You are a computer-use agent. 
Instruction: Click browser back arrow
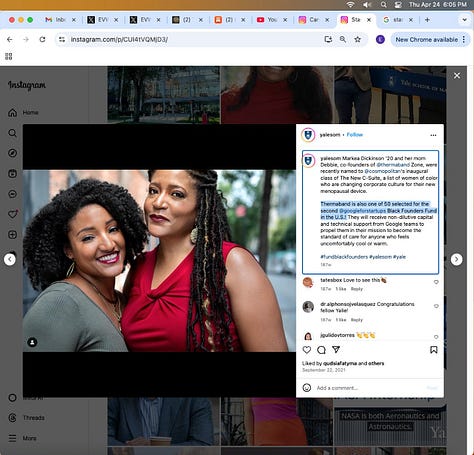point(10,39)
